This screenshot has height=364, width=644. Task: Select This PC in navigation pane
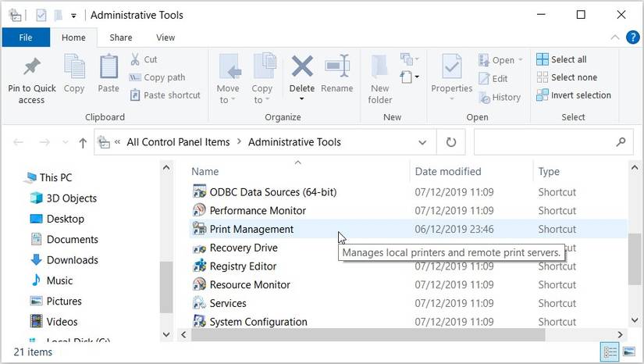coord(49,177)
